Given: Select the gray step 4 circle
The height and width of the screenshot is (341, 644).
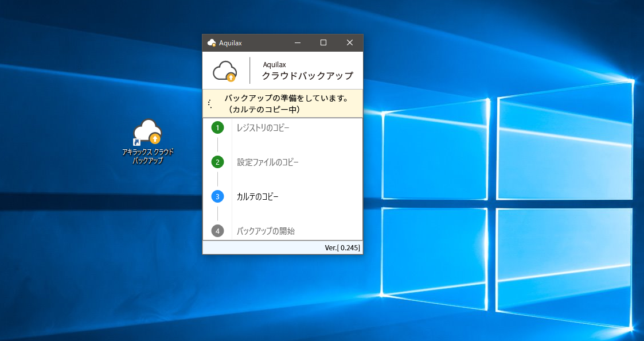Looking at the screenshot, I should pyautogui.click(x=217, y=231).
